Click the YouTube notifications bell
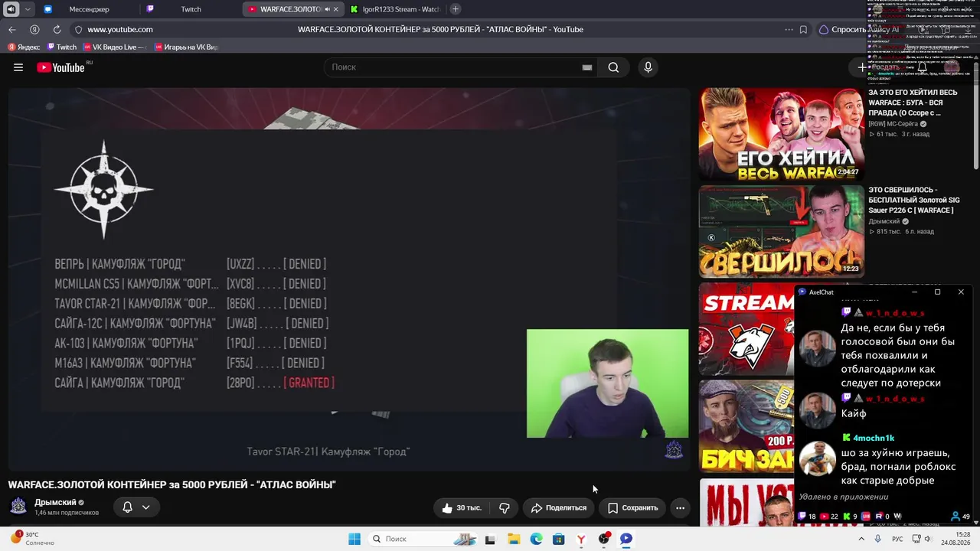980x551 pixels. 923,67
